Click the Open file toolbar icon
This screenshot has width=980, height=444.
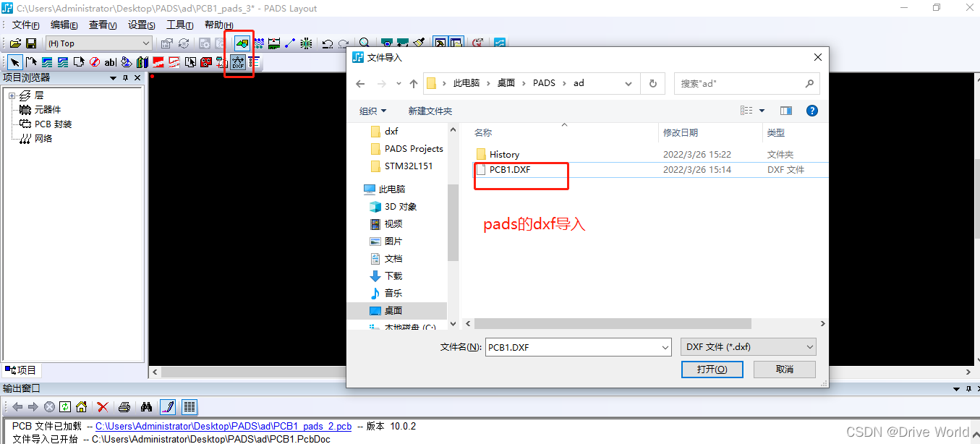pos(15,43)
